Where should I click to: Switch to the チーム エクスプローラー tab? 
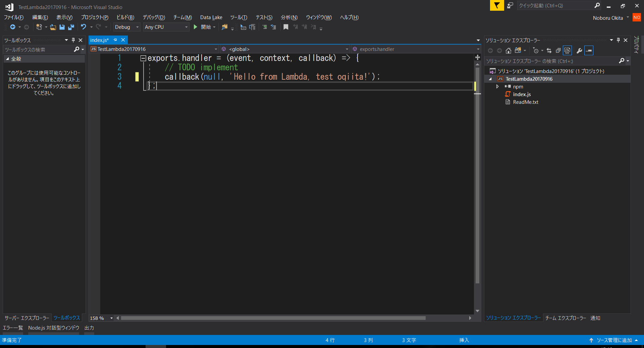tap(566, 318)
